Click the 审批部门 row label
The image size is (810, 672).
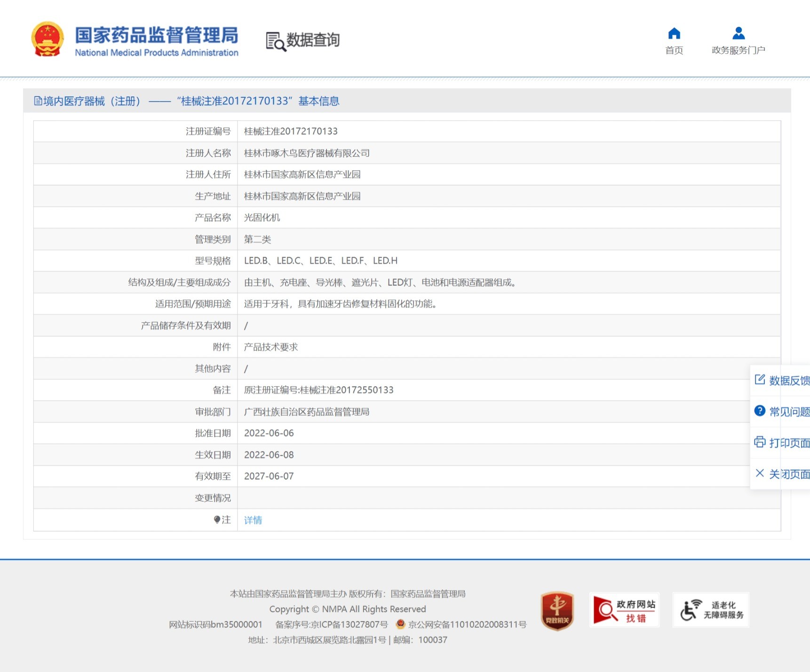click(x=213, y=412)
